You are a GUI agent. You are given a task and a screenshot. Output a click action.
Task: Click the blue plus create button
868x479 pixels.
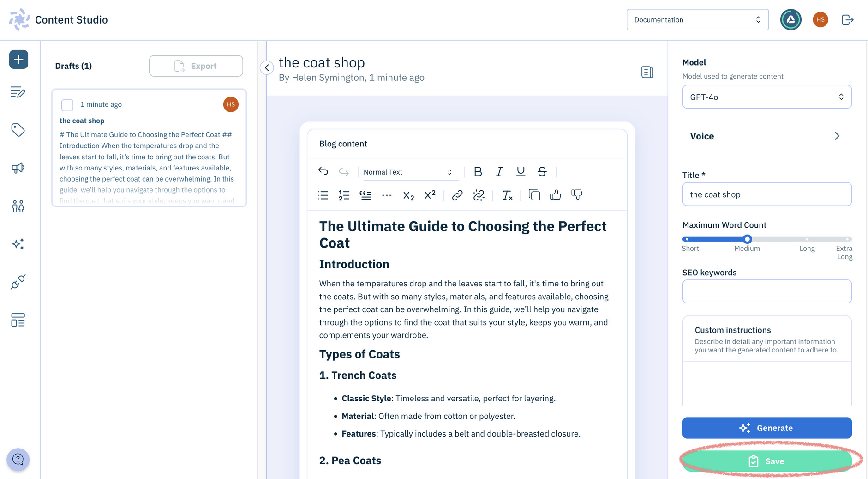click(18, 59)
